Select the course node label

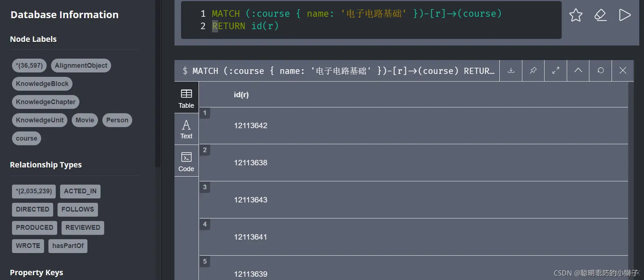(27, 138)
